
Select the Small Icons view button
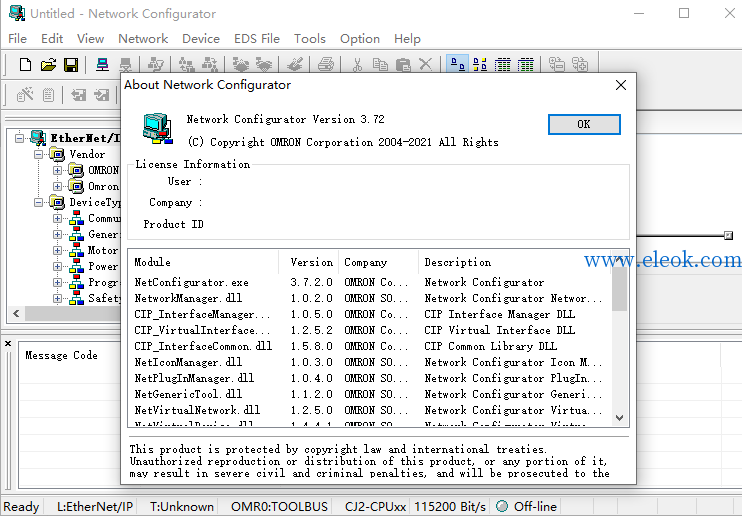pyautogui.click(x=480, y=64)
